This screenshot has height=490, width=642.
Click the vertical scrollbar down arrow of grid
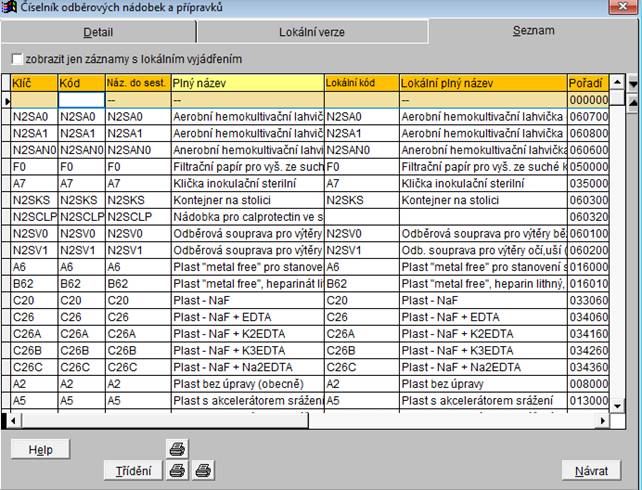(x=618, y=405)
